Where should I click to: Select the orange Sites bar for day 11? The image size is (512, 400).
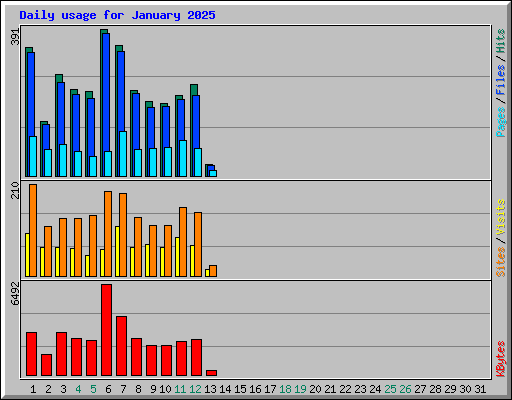(x=183, y=242)
